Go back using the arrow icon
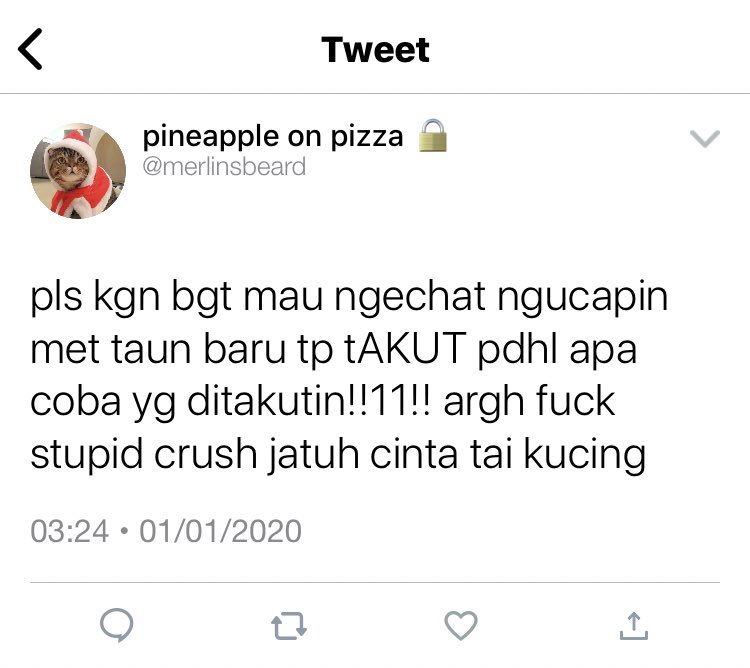The width and height of the screenshot is (750, 668). 30,49
